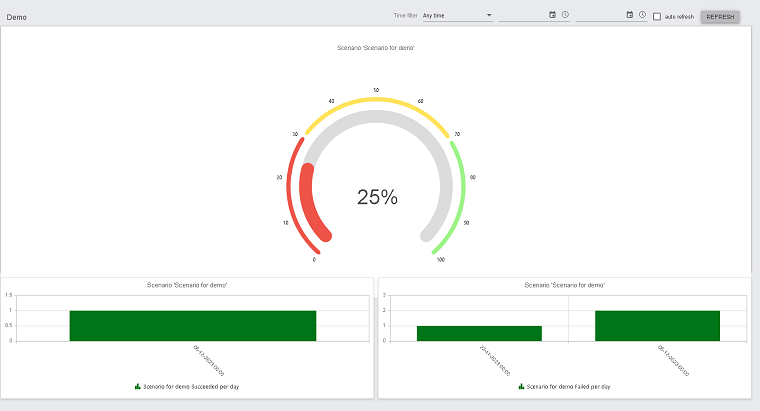This screenshot has height=411, width=760.
Task: Toggle the Succeeded per day legend label
Action: [x=189, y=386]
